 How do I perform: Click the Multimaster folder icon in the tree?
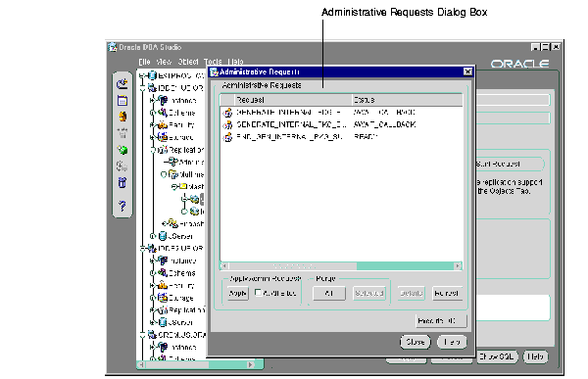pyautogui.click(x=172, y=174)
